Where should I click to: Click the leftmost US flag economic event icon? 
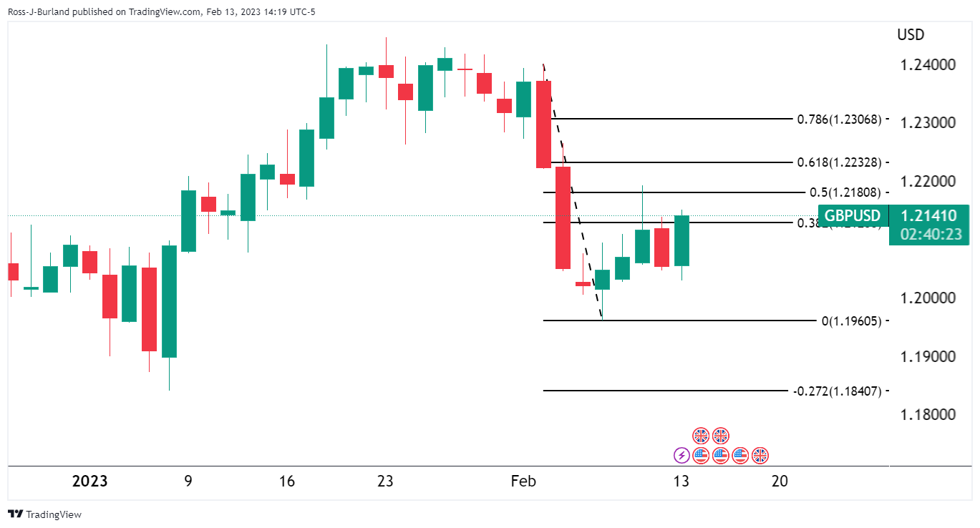[701, 455]
